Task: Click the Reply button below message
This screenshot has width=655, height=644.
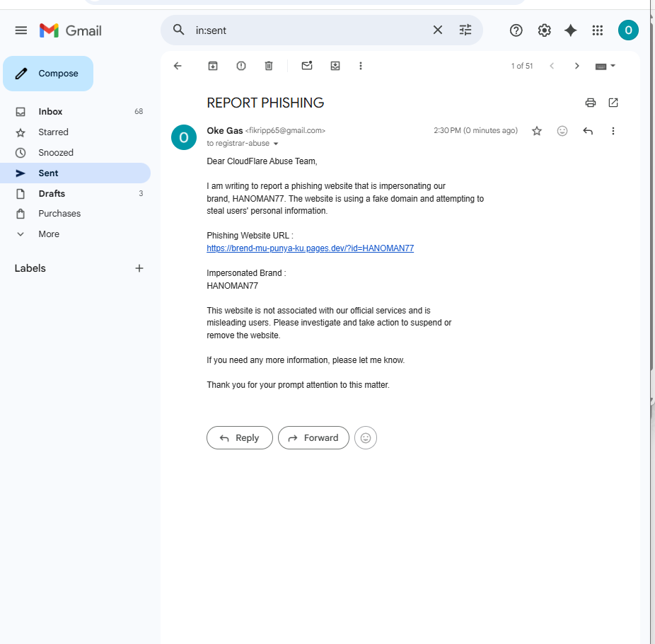Action: [239, 437]
